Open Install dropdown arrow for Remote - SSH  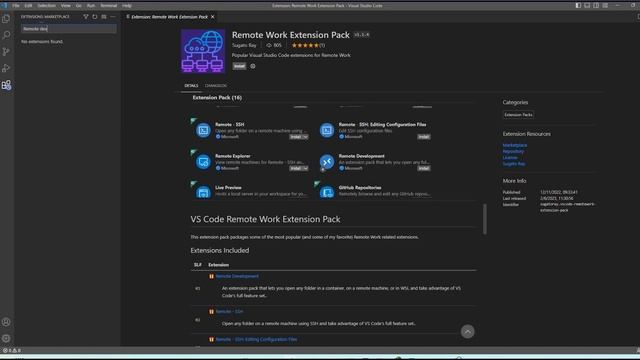click(x=305, y=137)
